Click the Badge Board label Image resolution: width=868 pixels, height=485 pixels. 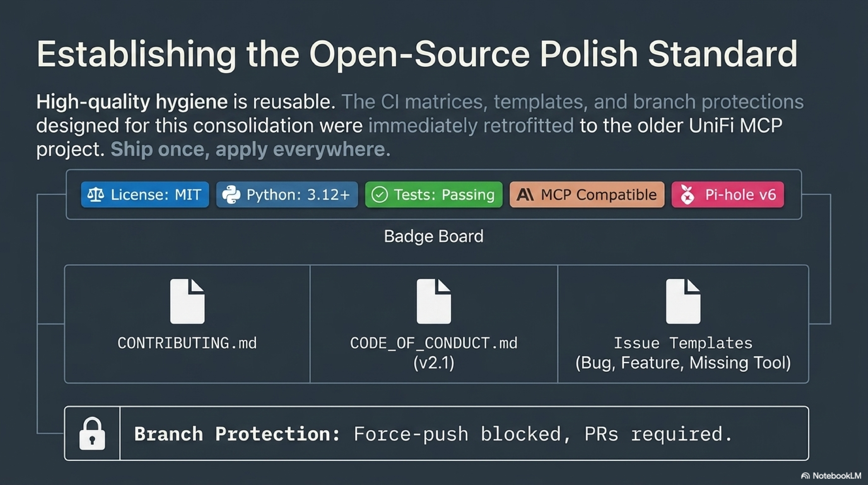[433, 236]
